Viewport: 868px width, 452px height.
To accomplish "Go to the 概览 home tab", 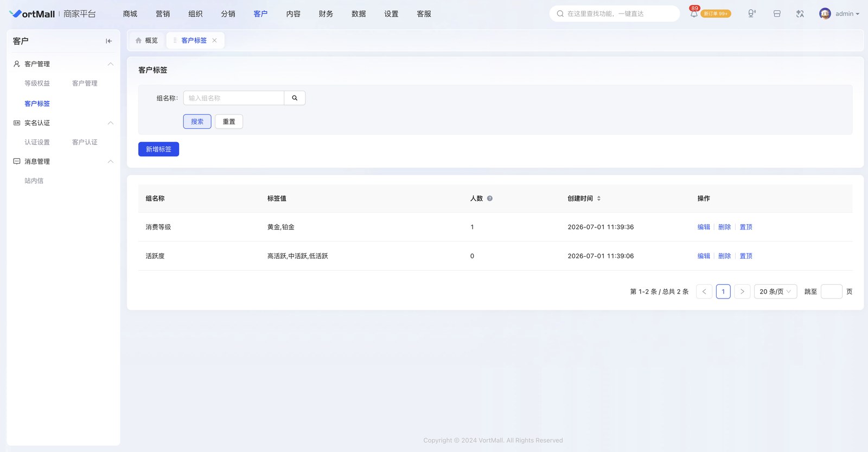I will pyautogui.click(x=146, y=41).
